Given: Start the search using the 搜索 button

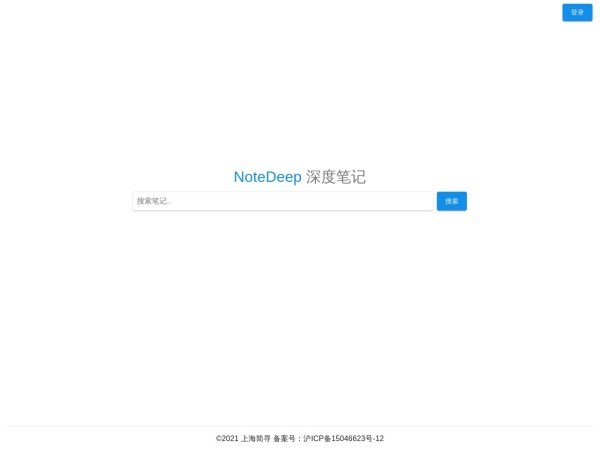Looking at the screenshot, I should click(x=452, y=201).
